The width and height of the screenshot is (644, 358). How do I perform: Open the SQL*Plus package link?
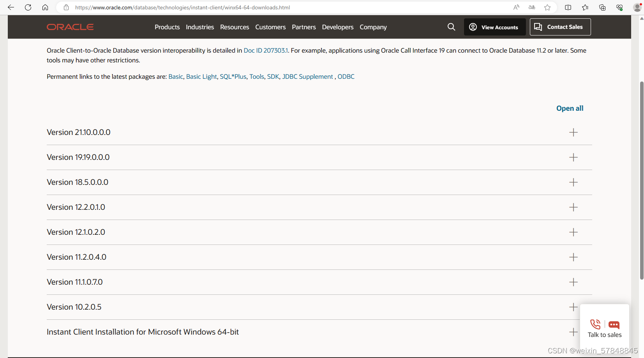tap(232, 76)
